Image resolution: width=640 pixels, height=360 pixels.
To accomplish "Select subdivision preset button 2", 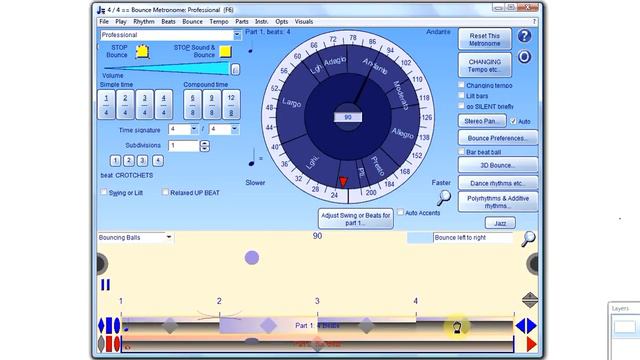I will click(129, 160).
